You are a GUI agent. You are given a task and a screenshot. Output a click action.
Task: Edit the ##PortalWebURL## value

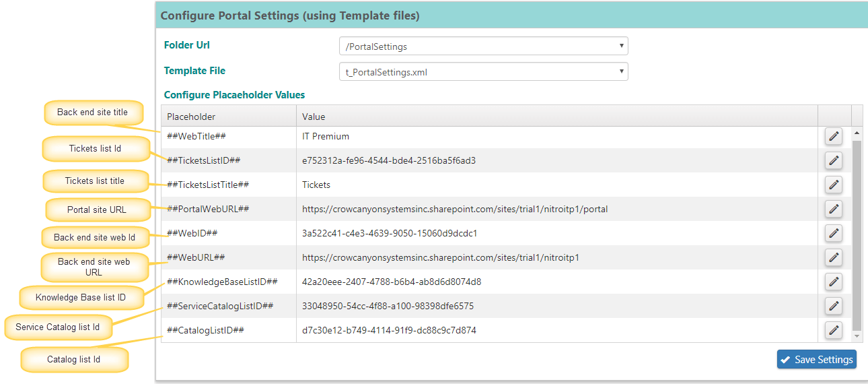834,209
